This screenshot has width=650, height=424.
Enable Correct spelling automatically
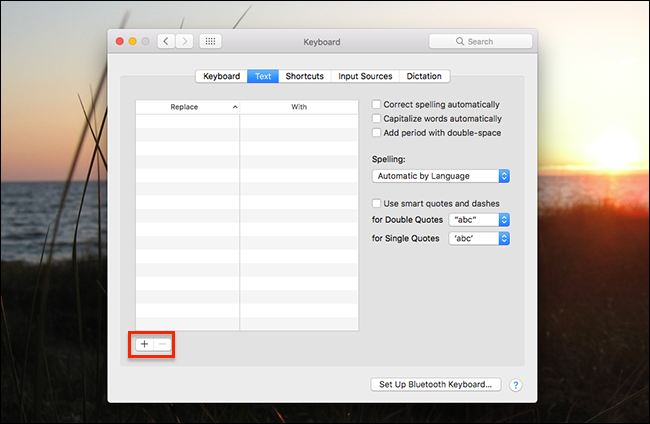tap(376, 104)
